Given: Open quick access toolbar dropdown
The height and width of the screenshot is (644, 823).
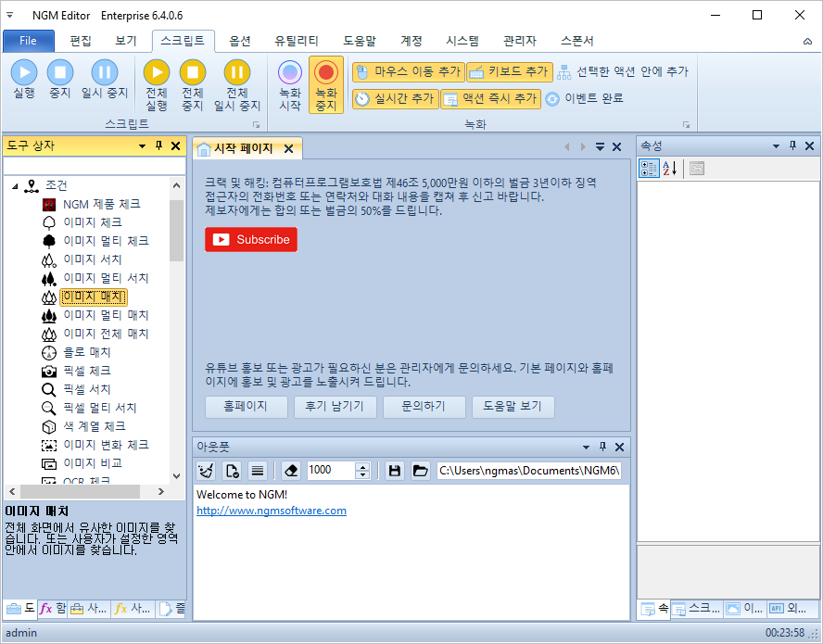Looking at the screenshot, I should point(9,15).
